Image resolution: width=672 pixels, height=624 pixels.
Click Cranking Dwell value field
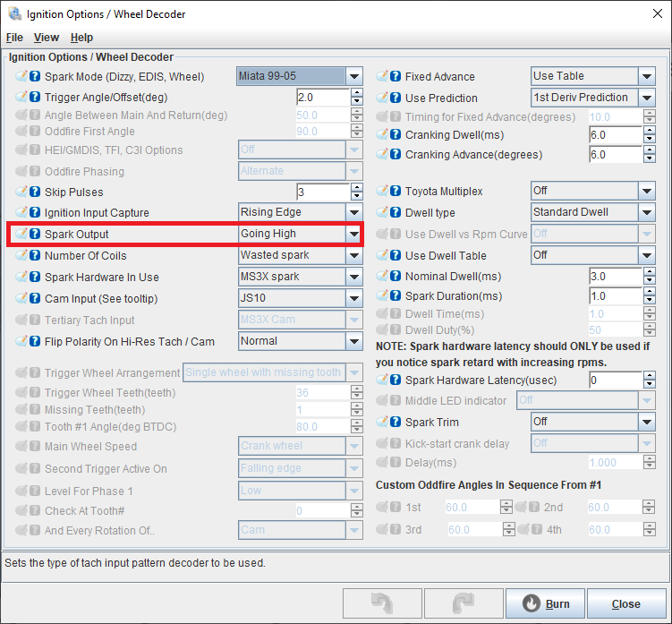coord(616,134)
